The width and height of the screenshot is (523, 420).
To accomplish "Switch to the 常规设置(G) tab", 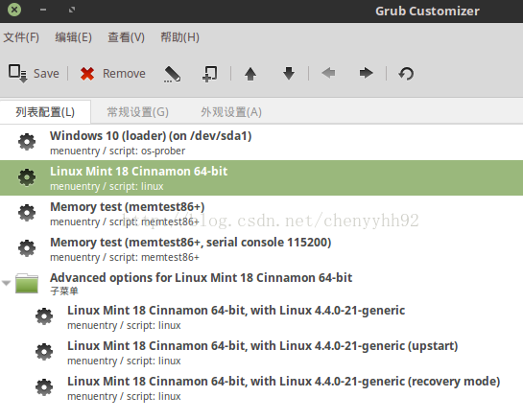I will tap(138, 112).
